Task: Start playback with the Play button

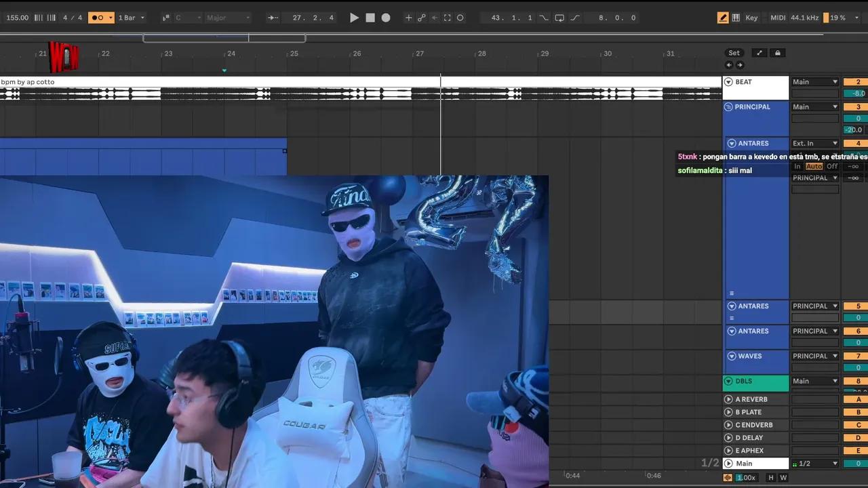Action: [354, 18]
